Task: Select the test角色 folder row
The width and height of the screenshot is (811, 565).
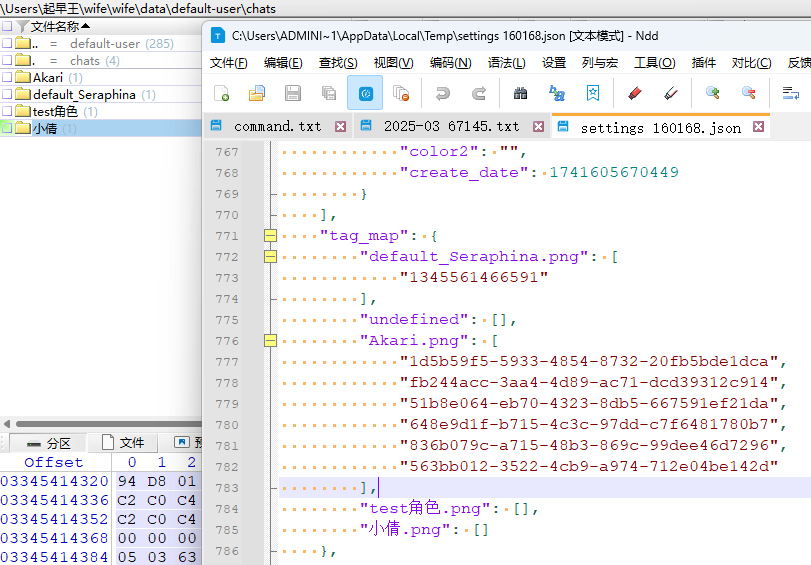Action: click(x=101, y=111)
